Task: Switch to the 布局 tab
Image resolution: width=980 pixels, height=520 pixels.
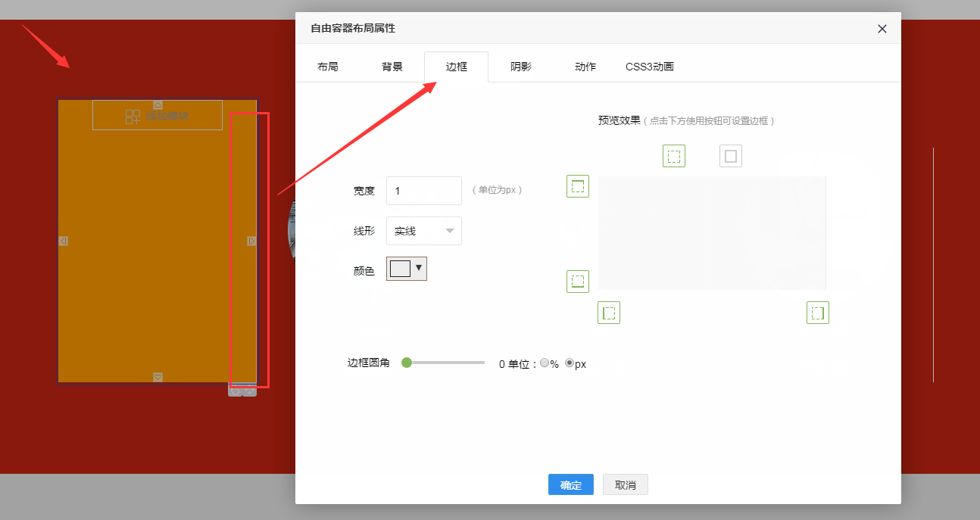Action: coord(328,67)
